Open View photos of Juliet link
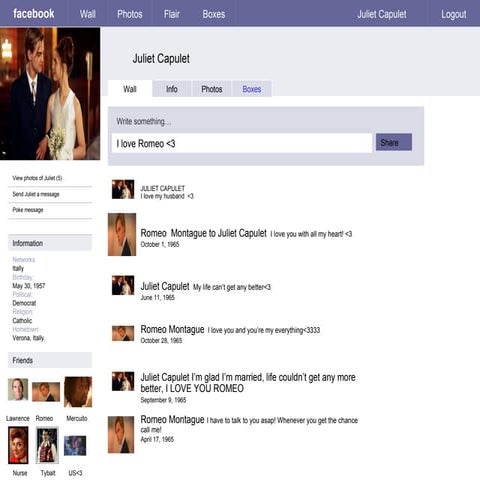The width and height of the screenshot is (480, 480). [x=37, y=178]
